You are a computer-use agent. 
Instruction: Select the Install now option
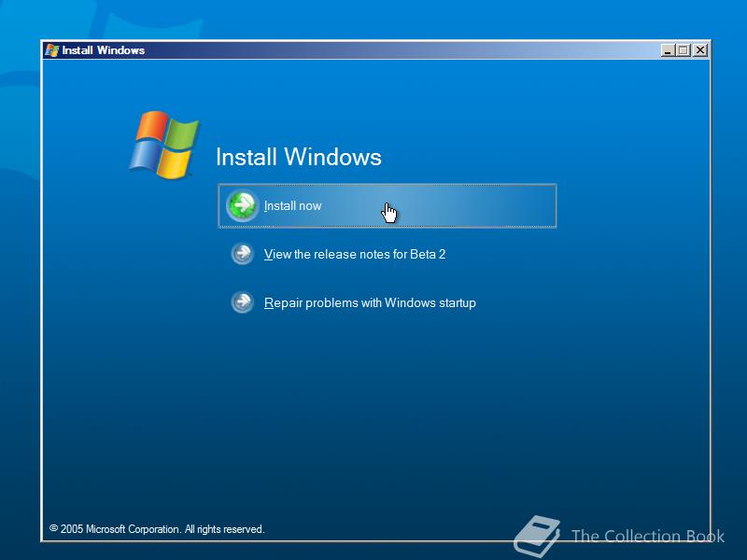point(387,205)
